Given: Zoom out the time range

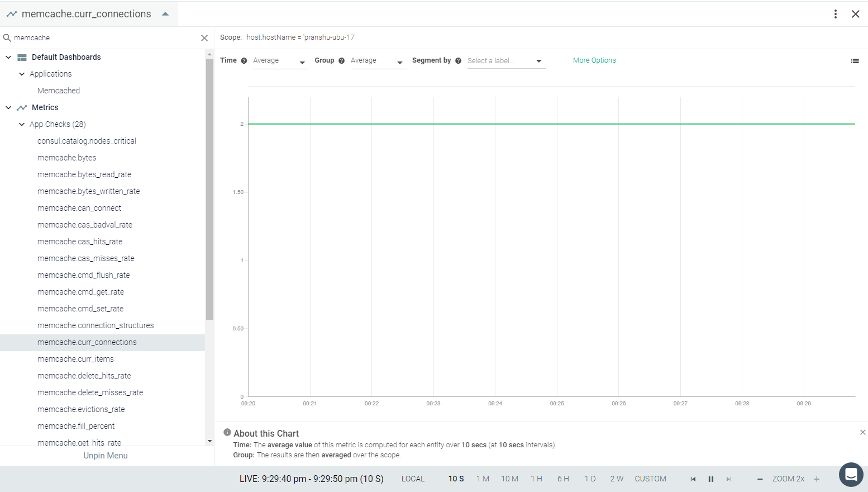Looking at the screenshot, I should 760,479.
